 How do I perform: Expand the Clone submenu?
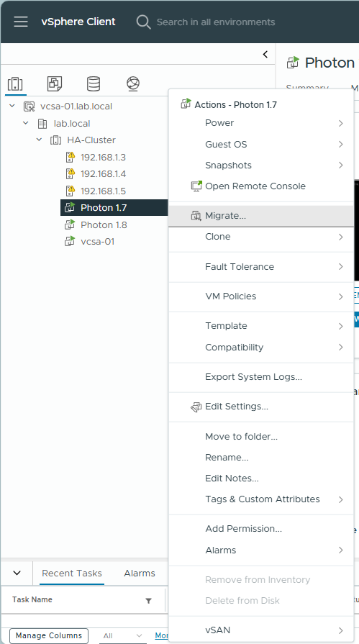(x=261, y=237)
